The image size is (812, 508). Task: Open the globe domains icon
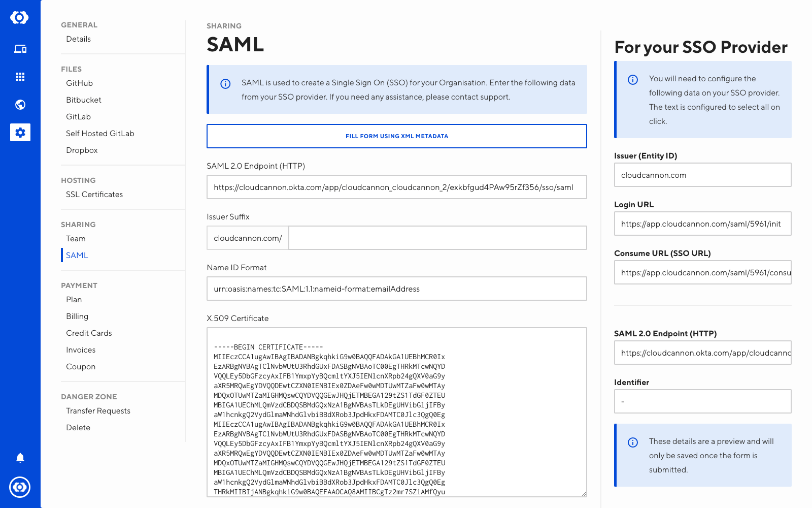[x=20, y=105]
